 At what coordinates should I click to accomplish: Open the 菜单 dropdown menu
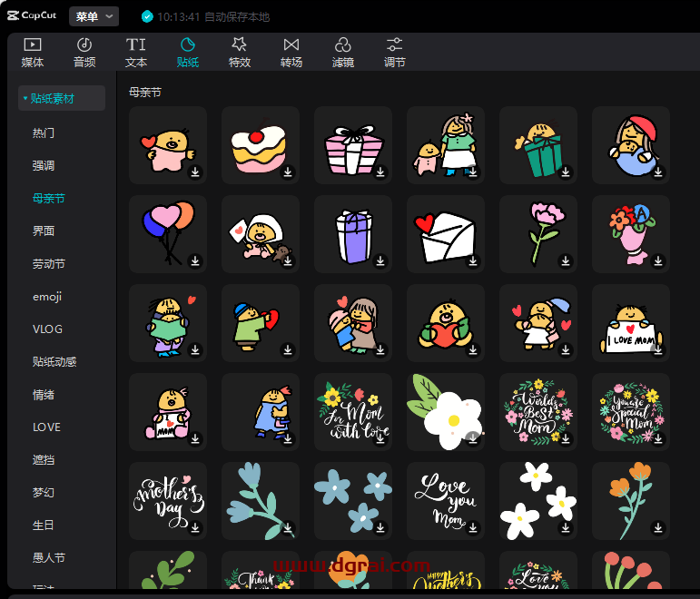(x=94, y=16)
